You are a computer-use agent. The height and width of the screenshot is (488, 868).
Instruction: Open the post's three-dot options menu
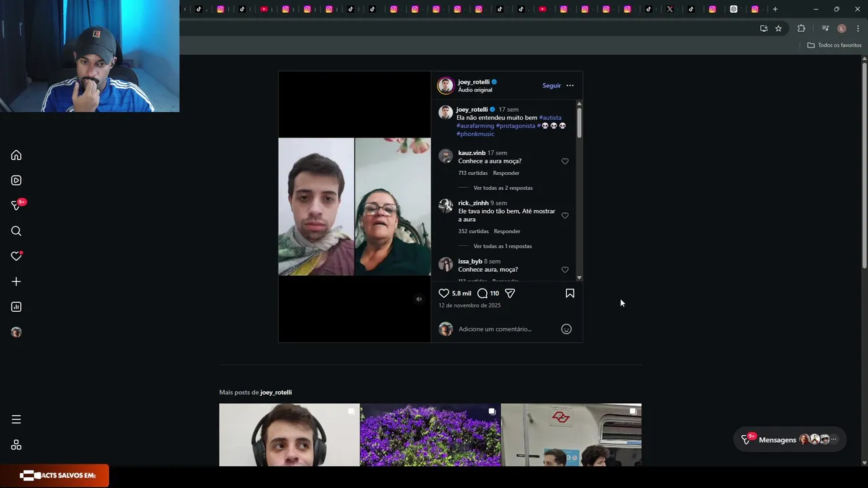pyautogui.click(x=570, y=85)
